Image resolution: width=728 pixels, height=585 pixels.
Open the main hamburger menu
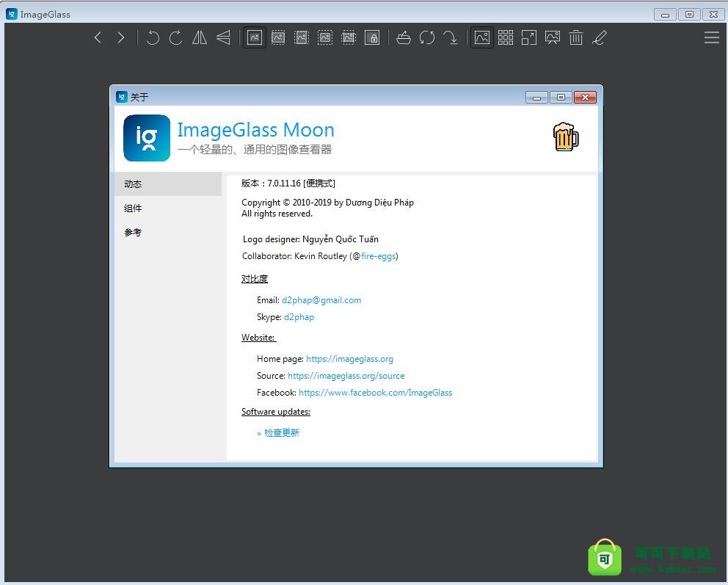click(711, 37)
